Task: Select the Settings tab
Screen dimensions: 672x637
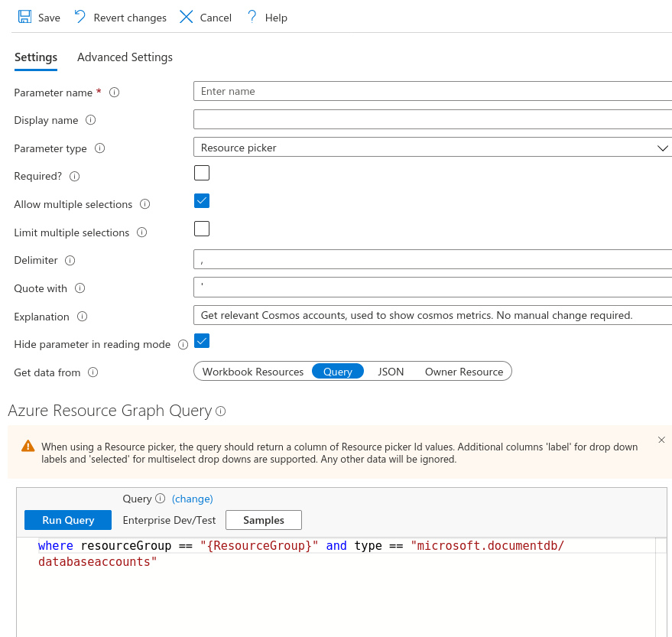Action: point(36,57)
